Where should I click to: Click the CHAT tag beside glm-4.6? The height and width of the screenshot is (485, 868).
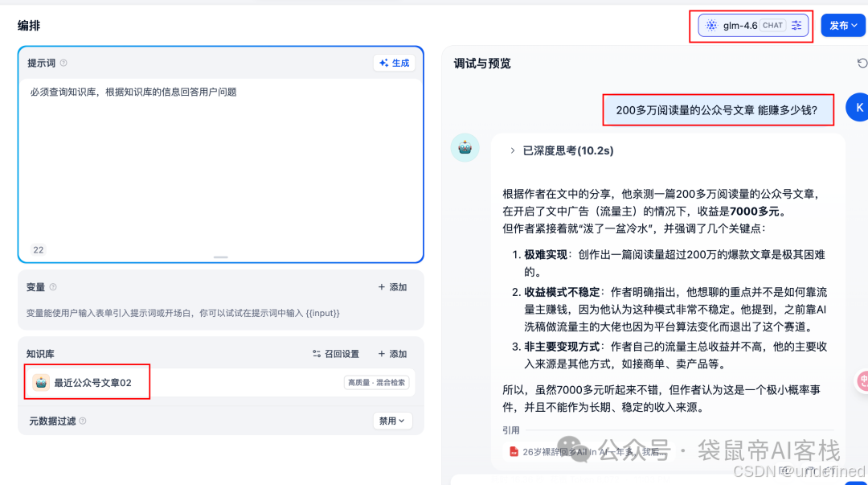[x=772, y=25]
